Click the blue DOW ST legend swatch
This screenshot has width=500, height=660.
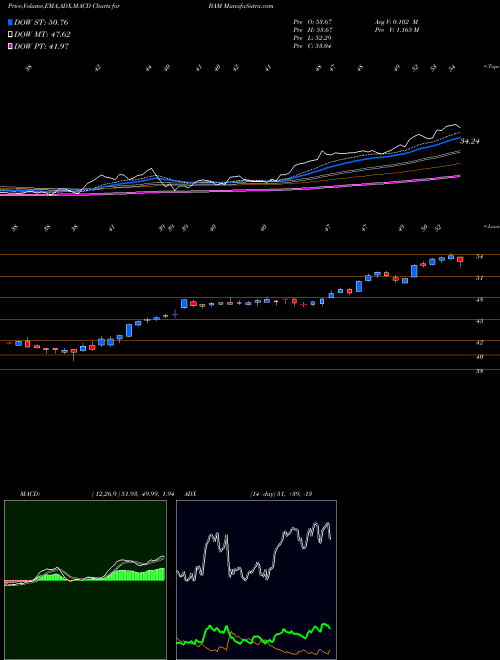coord(11,23)
